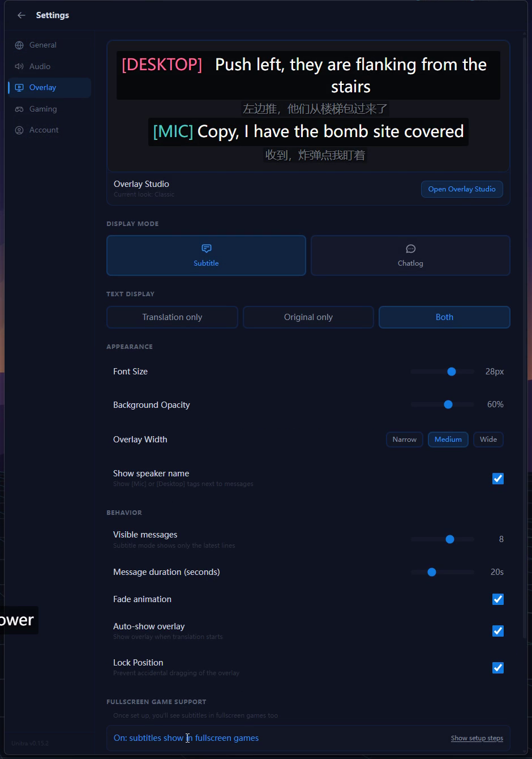Image resolution: width=532 pixels, height=759 pixels.
Task: Select Original only text display
Action: (308, 317)
